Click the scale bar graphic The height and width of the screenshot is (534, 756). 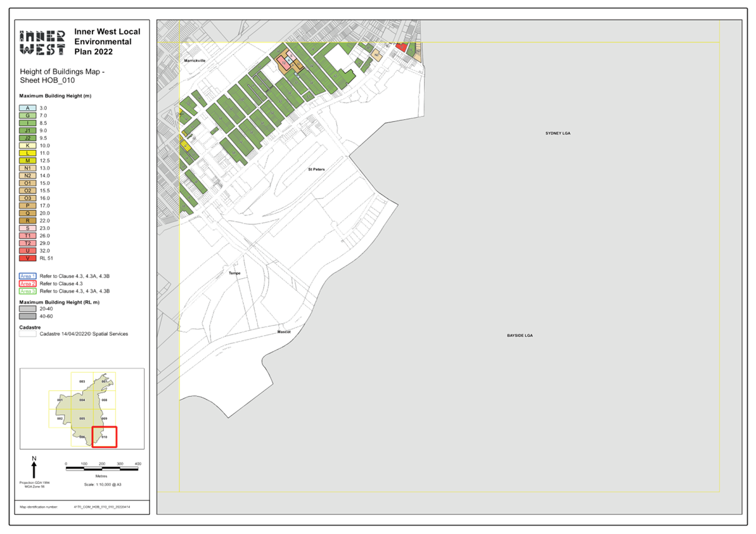102,467
